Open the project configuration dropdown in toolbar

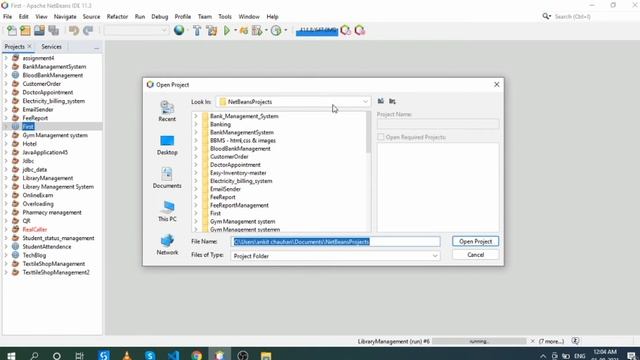click(136, 31)
